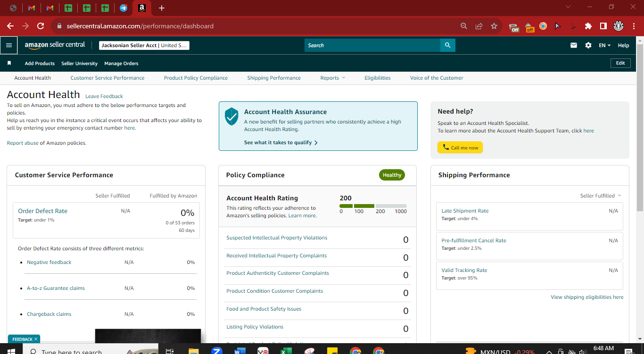The width and height of the screenshot is (644, 354).
Task: Open the Product Policy Compliance tab
Action: 196,78
